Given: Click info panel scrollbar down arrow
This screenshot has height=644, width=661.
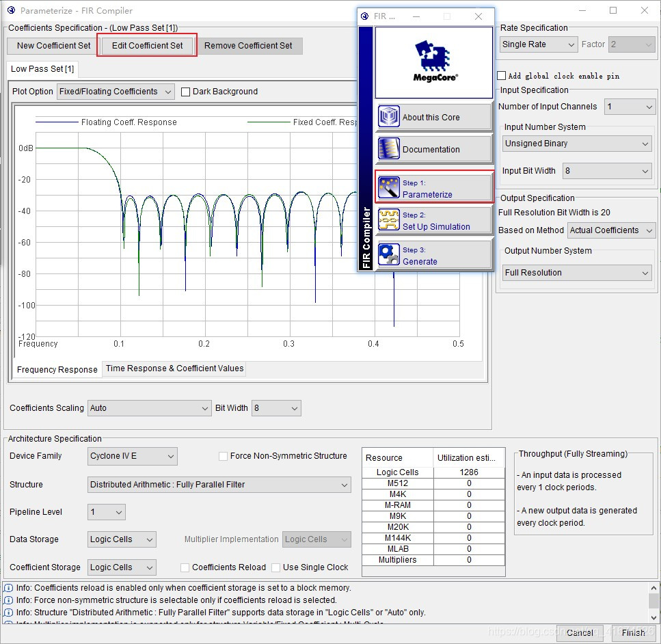Looking at the screenshot, I should click(x=653, y=618).
